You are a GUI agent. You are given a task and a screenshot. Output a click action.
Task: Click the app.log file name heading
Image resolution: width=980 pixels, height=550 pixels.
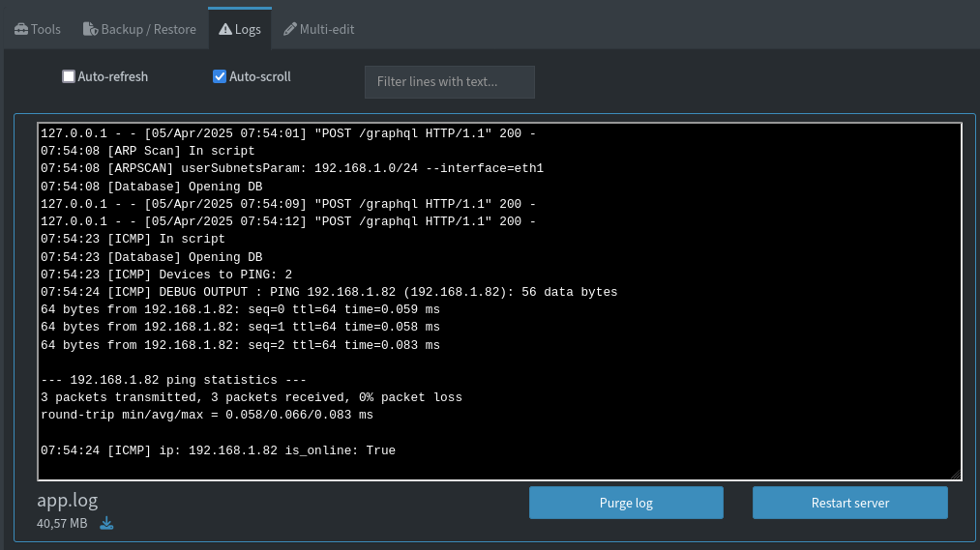point(68,501)
